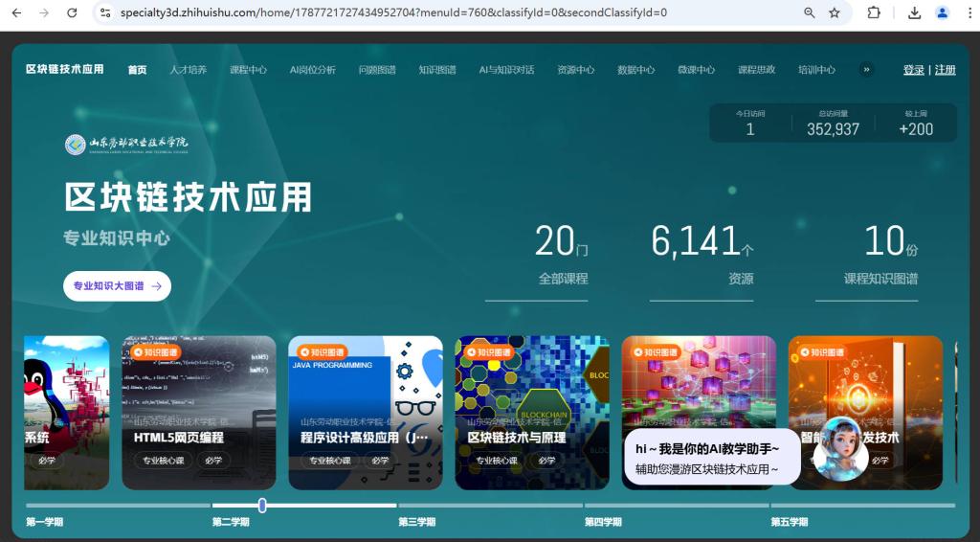
Task: Click 必学 tag on HTML5网页编程 card
Action: pos(213,460)
